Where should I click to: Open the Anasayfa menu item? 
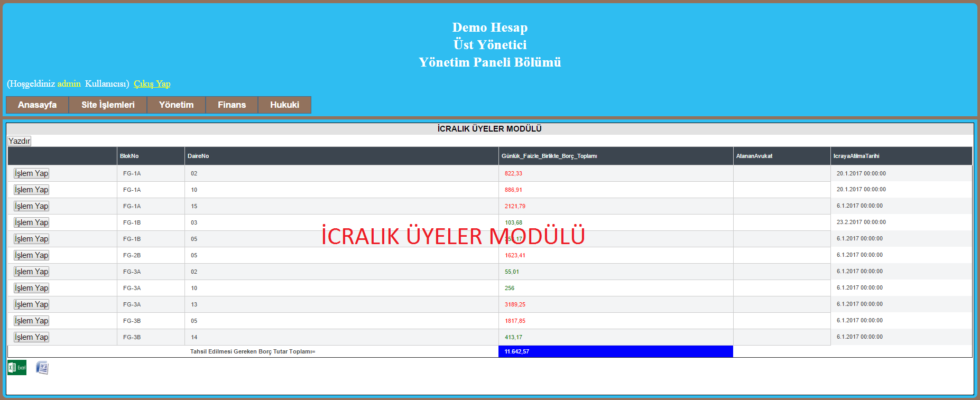tap(37, 105)
